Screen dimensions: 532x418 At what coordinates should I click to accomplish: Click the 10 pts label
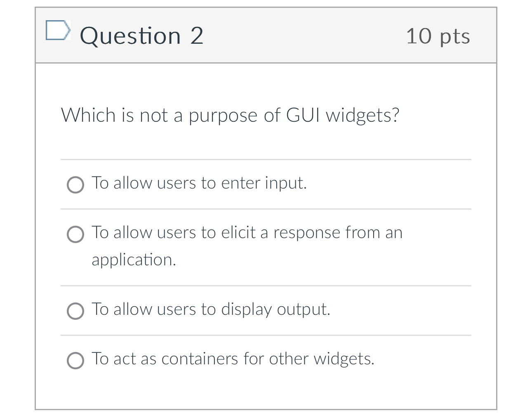click(x=438, y=36)
